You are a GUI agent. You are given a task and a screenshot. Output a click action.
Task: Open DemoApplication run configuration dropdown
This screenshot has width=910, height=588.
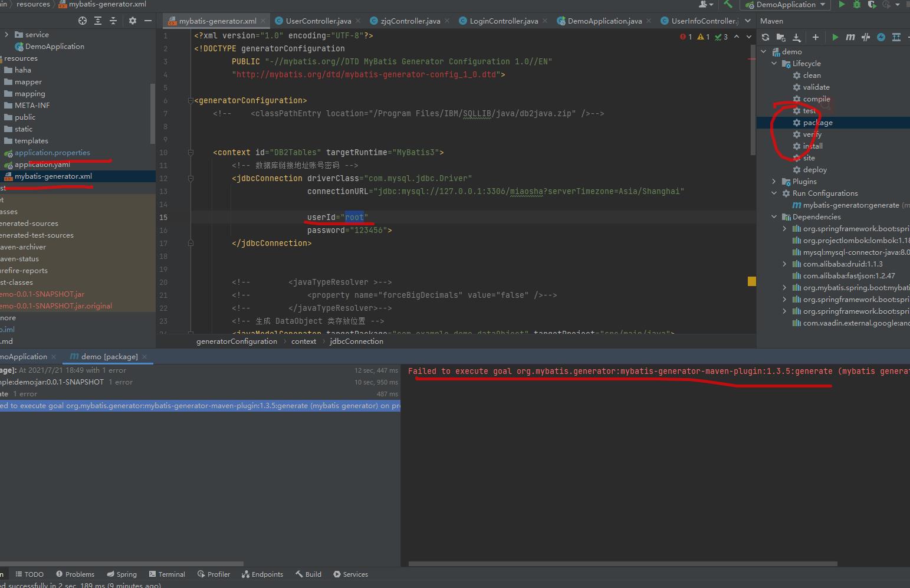click(x=786, y=5)
